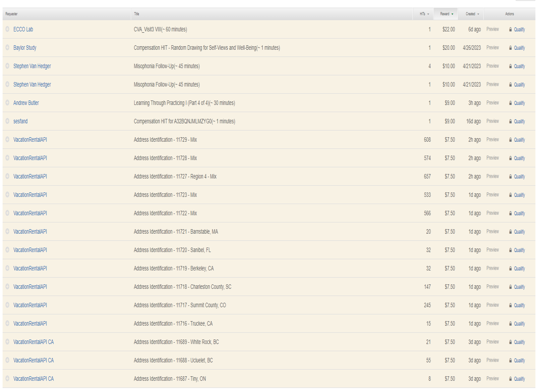This screenshot has height=392, width=538.
Task: Open the sesfand requester link
Action: coord(21,121)
